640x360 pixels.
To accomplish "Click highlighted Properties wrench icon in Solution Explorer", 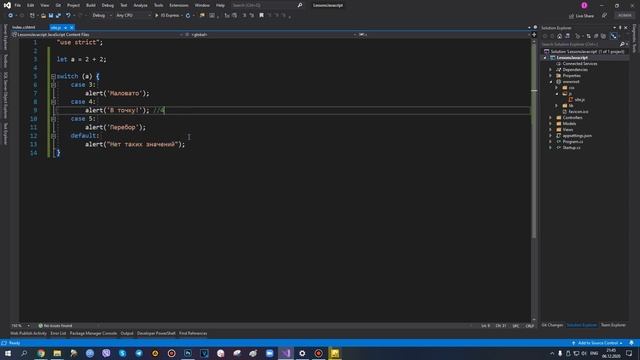I will point(614,36).
